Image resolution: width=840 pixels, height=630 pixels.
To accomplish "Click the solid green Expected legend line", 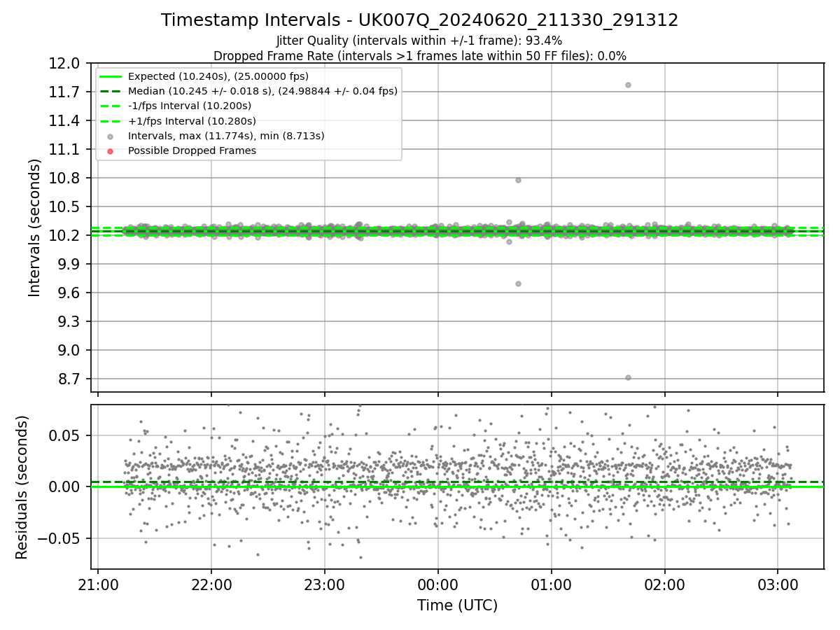I will 110,76.
